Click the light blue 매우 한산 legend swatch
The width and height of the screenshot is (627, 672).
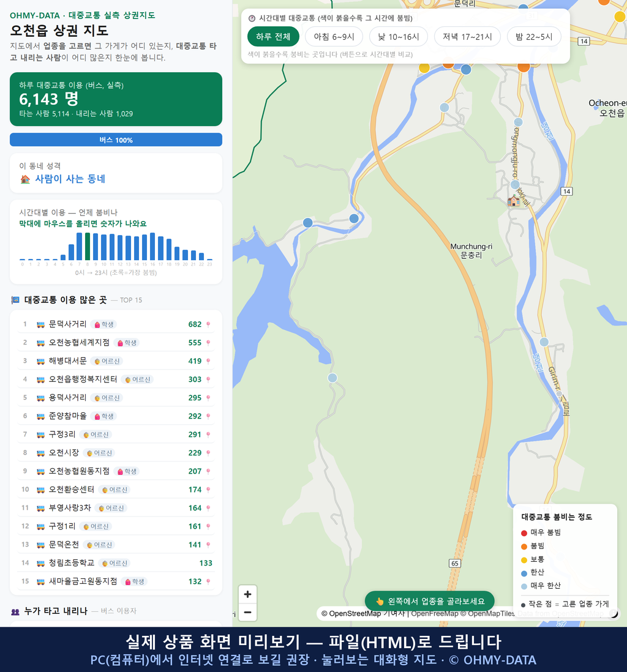(524, 587)
